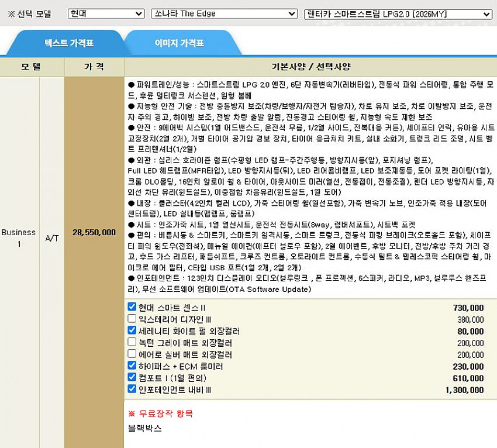Click the 28,550,000 price cell
The width and height of the screenshot is (497, 448).
(x=94, y=233)
